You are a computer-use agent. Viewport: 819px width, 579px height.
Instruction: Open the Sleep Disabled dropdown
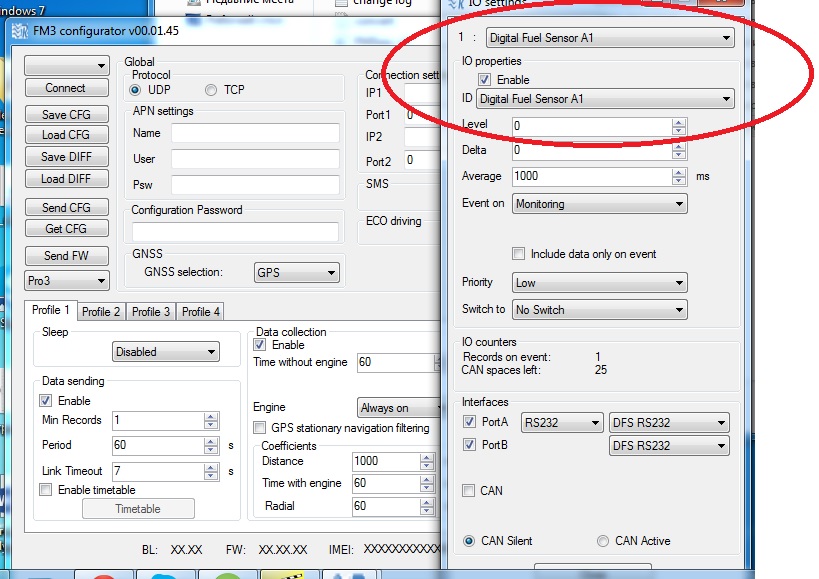165,352
